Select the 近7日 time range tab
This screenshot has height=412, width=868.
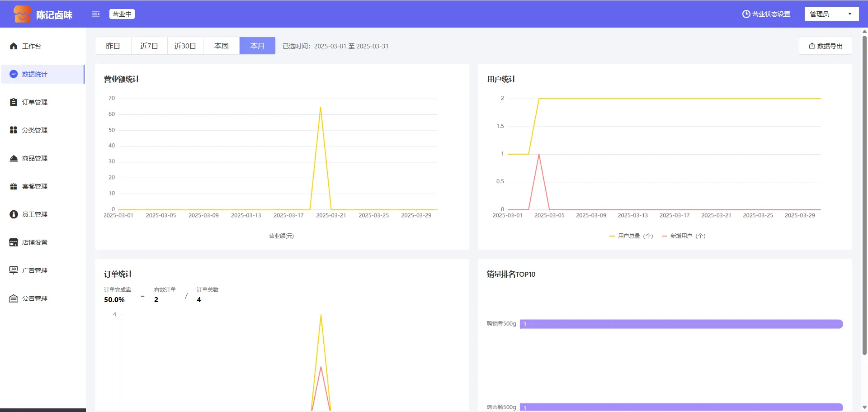coord(149,46)
